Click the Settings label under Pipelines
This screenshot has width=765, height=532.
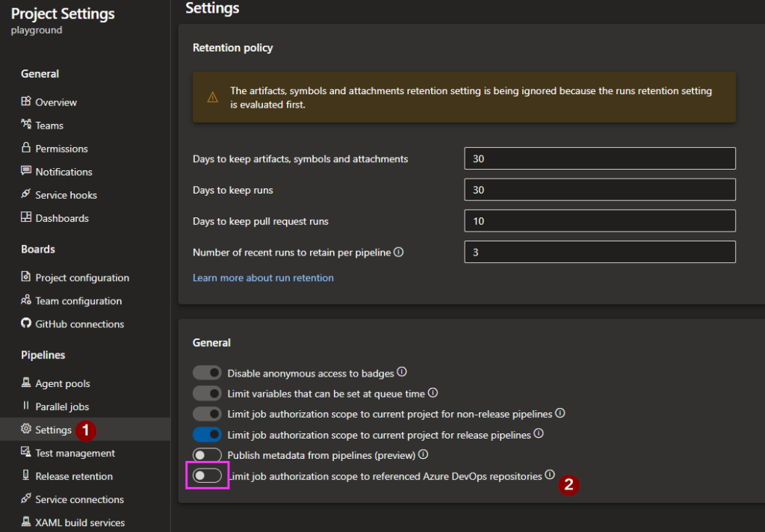click(54, 430)
